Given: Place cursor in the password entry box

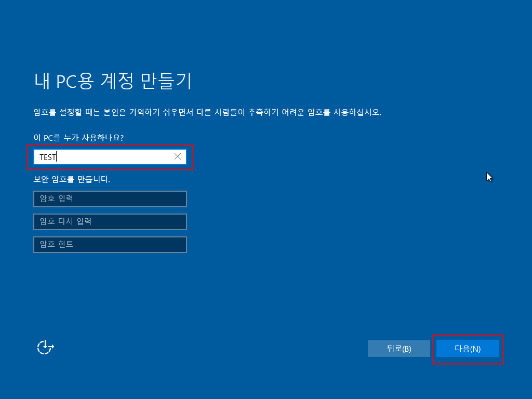Looking at the screenshot, I should (x=110, y=199).
